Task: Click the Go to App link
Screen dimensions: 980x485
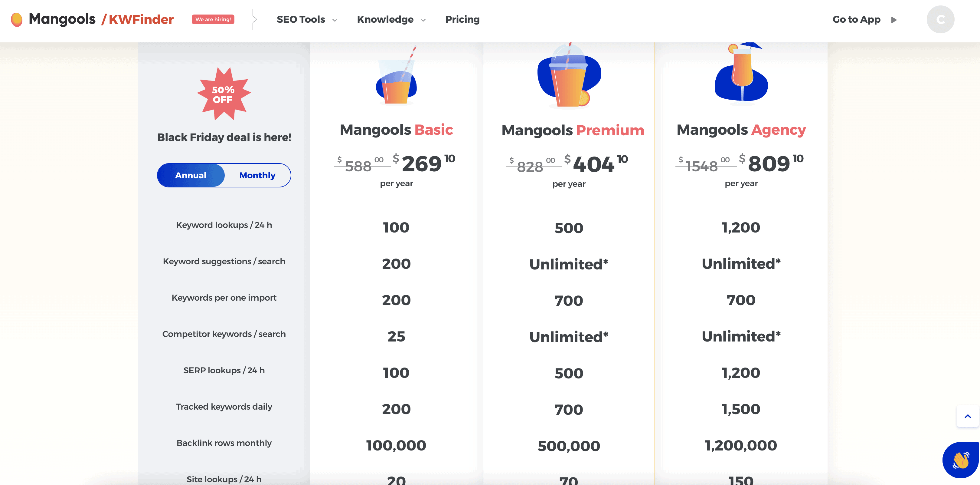Action: [x=856, y=19]
